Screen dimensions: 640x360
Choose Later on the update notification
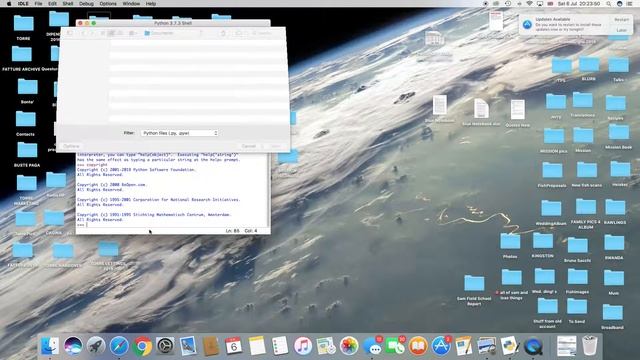click(621, 30)
